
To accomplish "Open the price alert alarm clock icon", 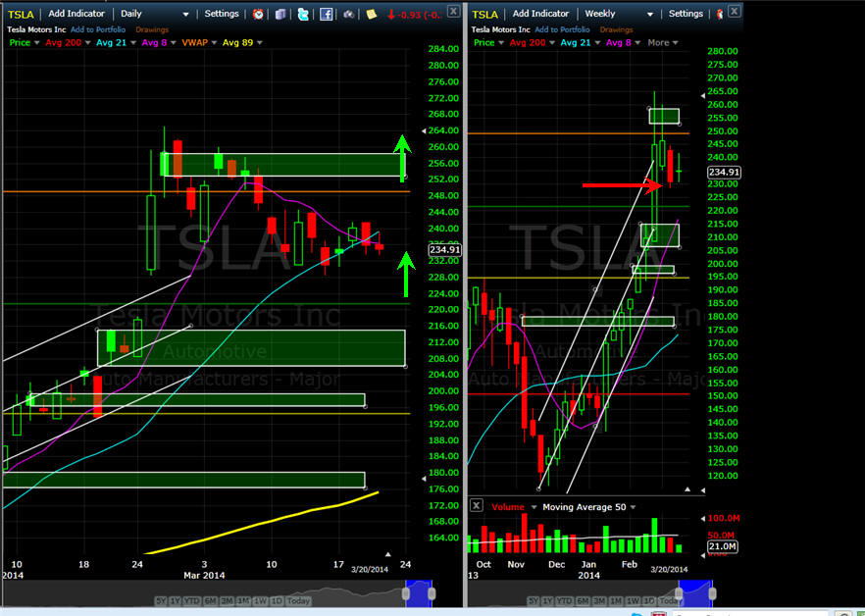I will click(258, 14).
